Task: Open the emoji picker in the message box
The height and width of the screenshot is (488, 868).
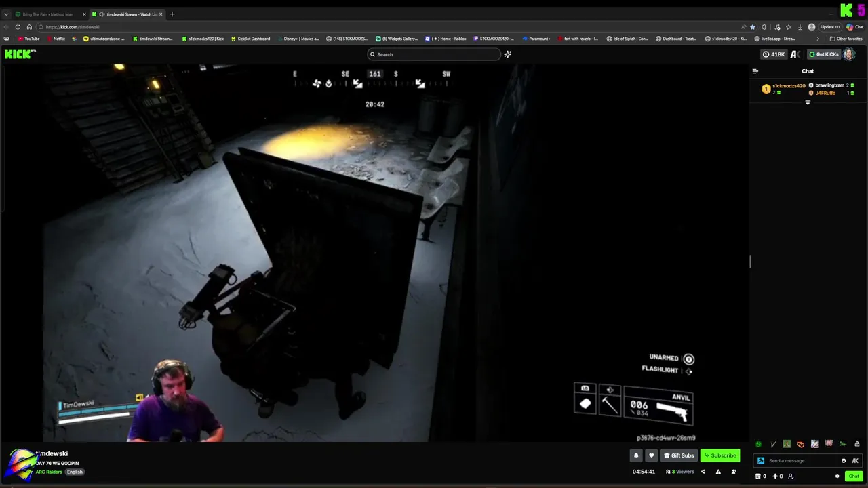Action: point(844,461)
